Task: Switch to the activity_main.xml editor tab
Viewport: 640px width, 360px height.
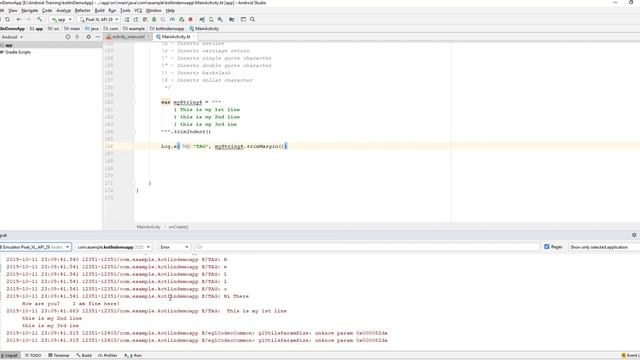Action: [128, 37]
